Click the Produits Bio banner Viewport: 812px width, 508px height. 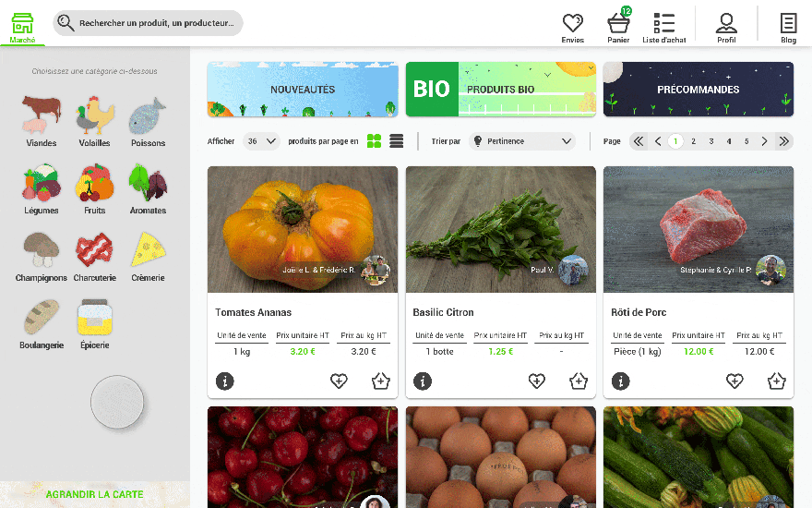501,90
